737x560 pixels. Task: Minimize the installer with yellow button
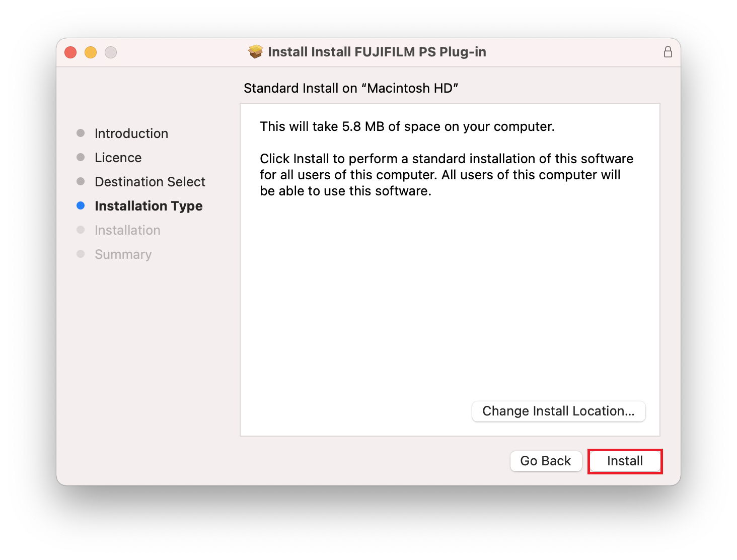click(x=91, y=52)
